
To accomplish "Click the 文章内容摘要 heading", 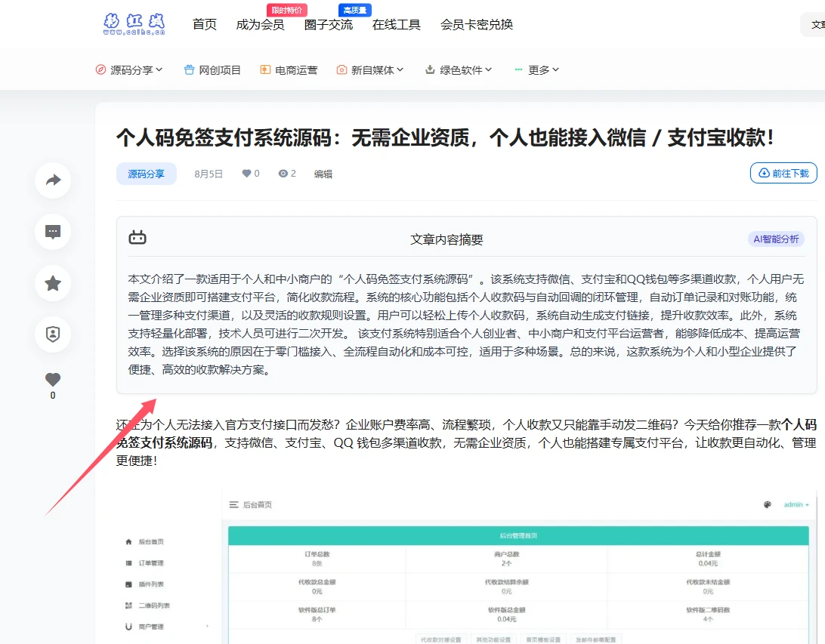I will 446,240.
